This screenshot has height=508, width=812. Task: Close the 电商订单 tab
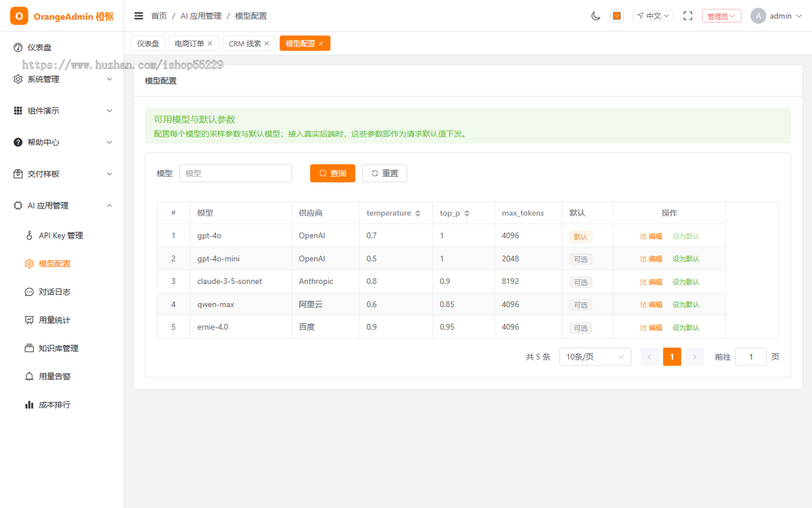tap(210, 43)
